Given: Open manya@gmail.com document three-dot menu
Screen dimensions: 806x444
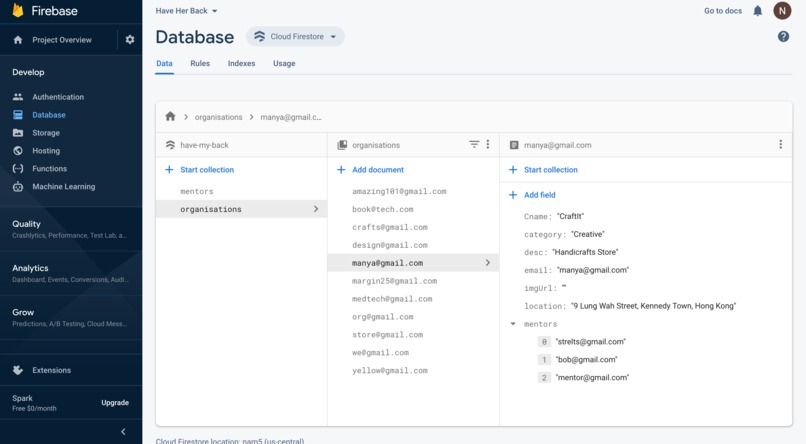Looking at the screenshot, I should pyautogui.click(x=780, y=144).
